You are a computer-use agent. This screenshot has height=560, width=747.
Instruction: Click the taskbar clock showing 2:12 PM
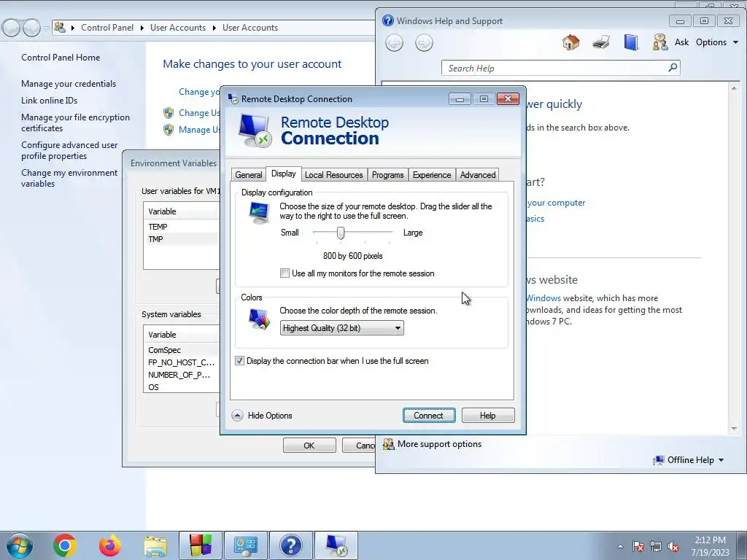tap(710, 546)
